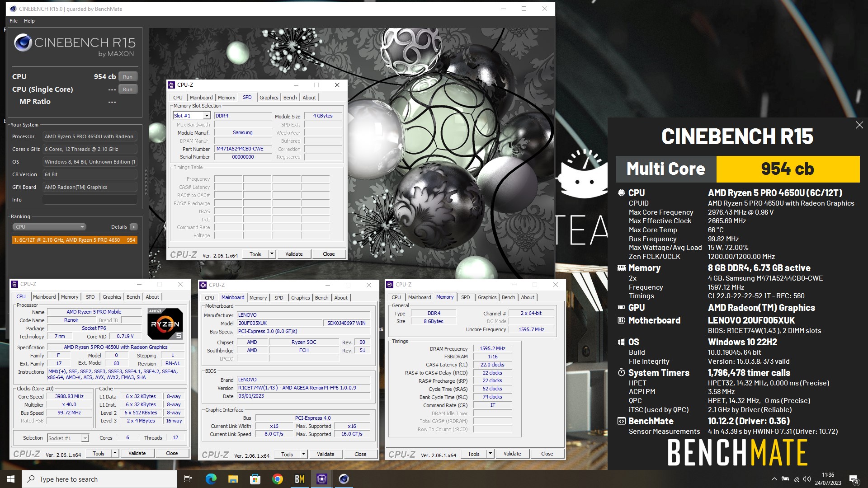Viewport: 868px width, 488px height.
Task: Click the CPU-Z SPD window title icon
Action: tap(171, 85)
